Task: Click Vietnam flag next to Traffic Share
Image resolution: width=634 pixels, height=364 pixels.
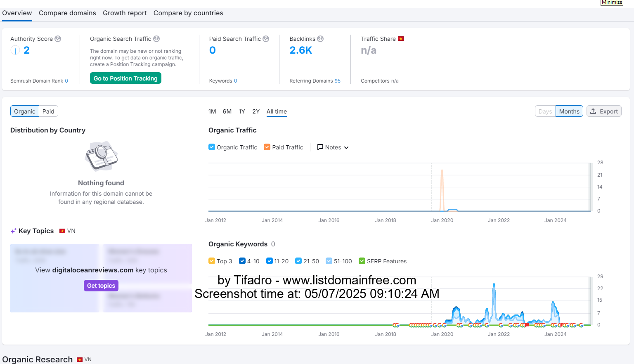Action: coord(400,39)
